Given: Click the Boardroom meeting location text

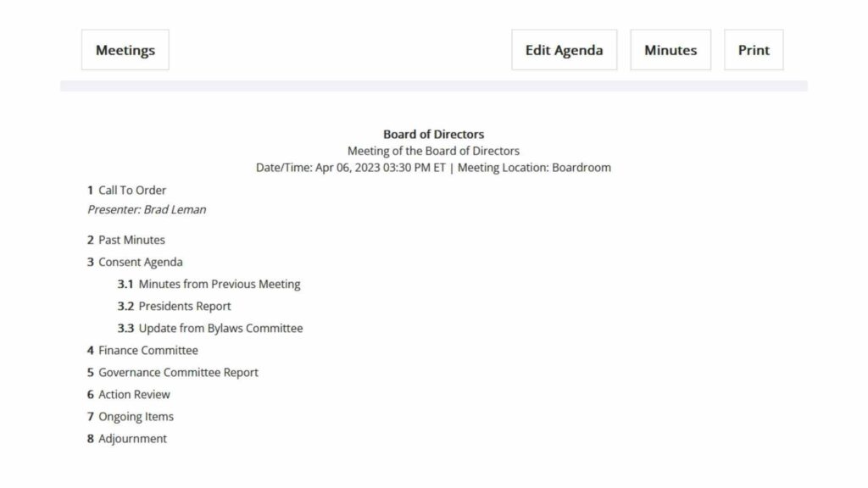Looking at the screenshot, I should 581,167.
